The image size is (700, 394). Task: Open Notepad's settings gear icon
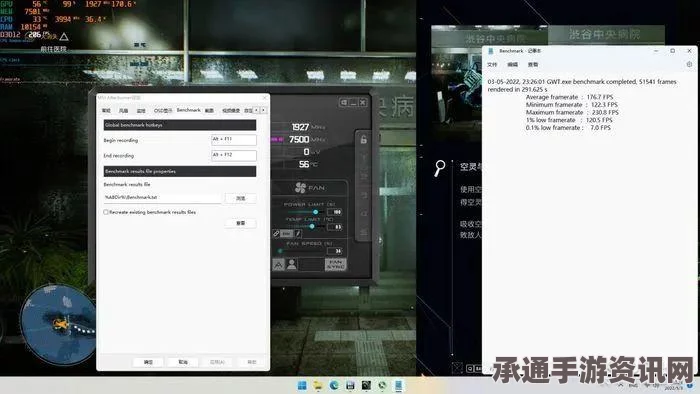tap(689, 64)
